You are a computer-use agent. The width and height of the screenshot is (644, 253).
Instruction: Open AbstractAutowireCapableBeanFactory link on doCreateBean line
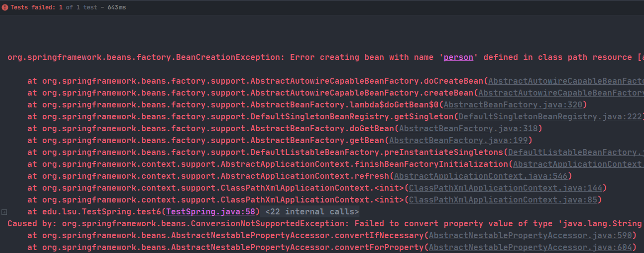click(x=566, y=81)
